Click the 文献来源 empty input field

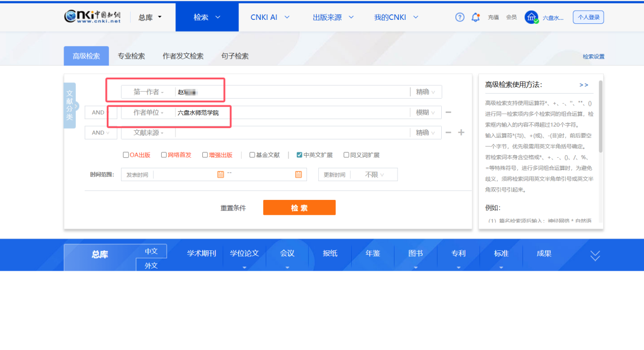pos(292,133)
